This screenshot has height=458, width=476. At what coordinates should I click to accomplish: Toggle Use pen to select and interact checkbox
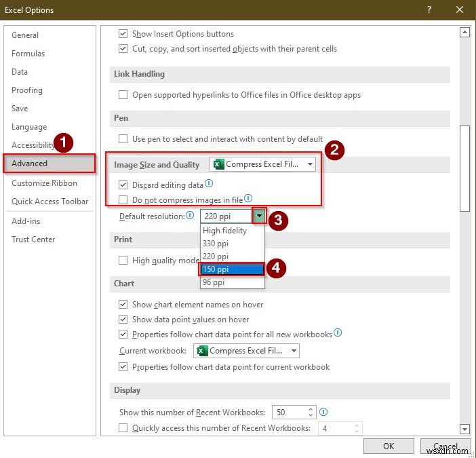[x=123, y=139]
